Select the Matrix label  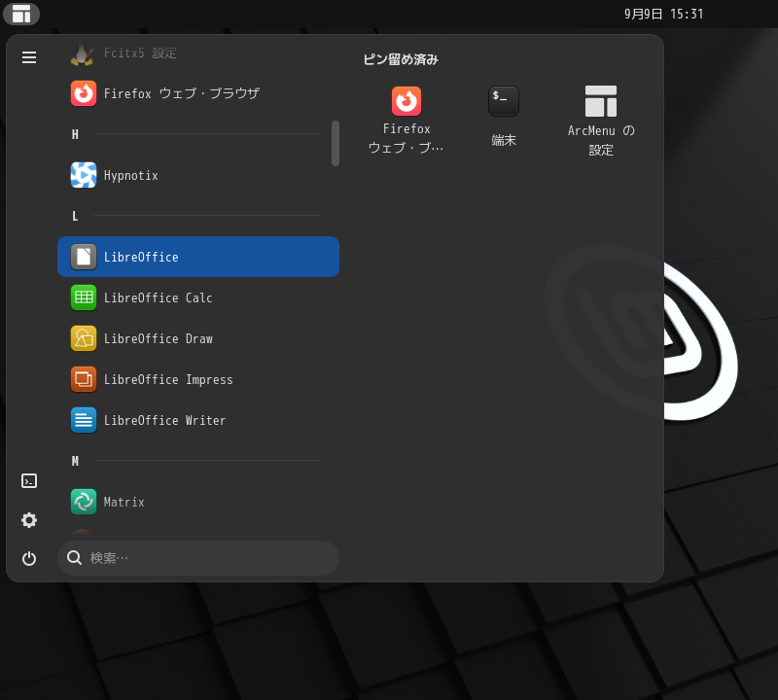124,502
